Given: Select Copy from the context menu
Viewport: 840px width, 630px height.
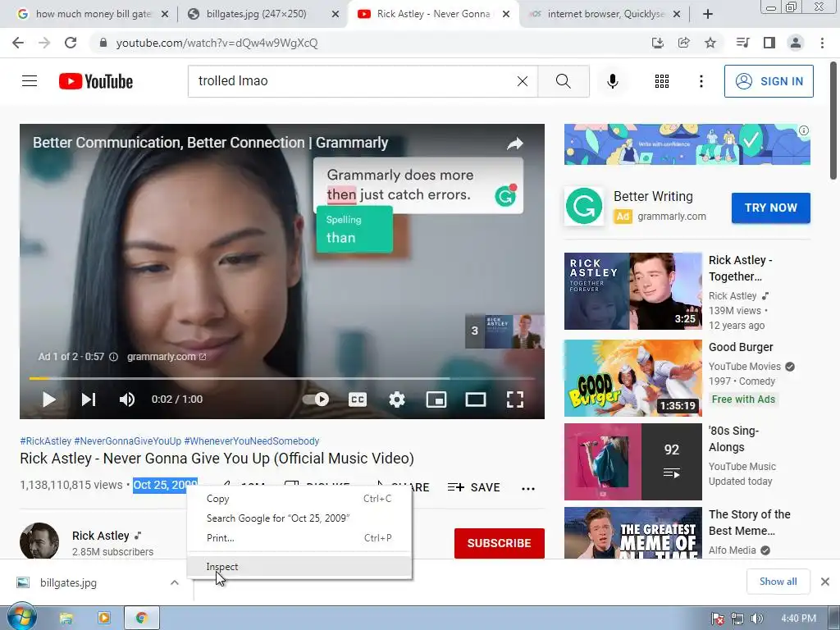Looking at the screenshot, I should point(299,499).
